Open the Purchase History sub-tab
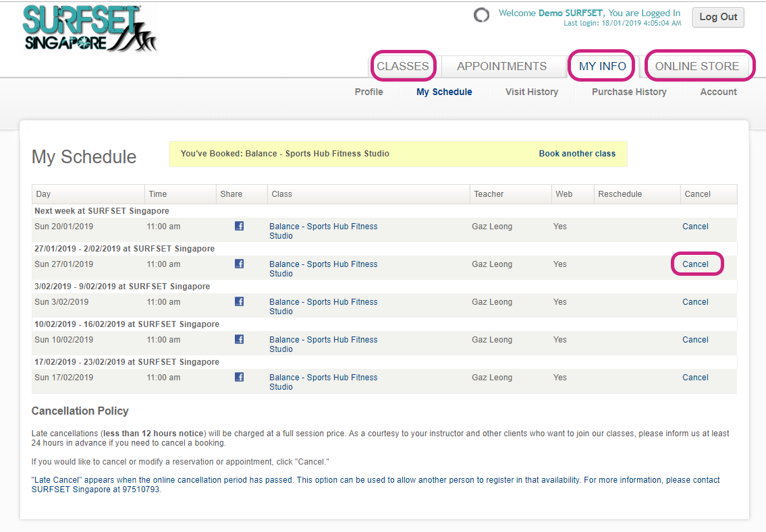 pyautogui.click(x=629, y=92)
